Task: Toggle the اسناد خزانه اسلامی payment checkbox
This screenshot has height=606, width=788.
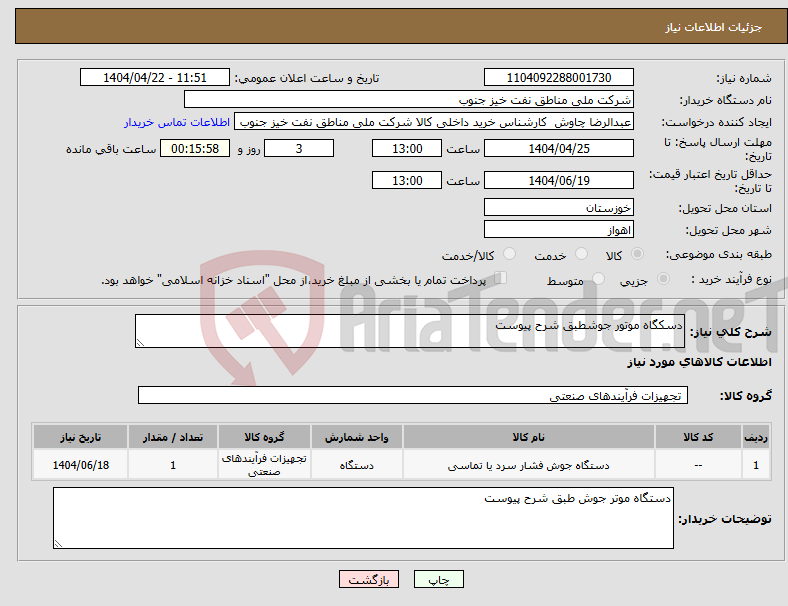Action: click(x=501, y=277)
